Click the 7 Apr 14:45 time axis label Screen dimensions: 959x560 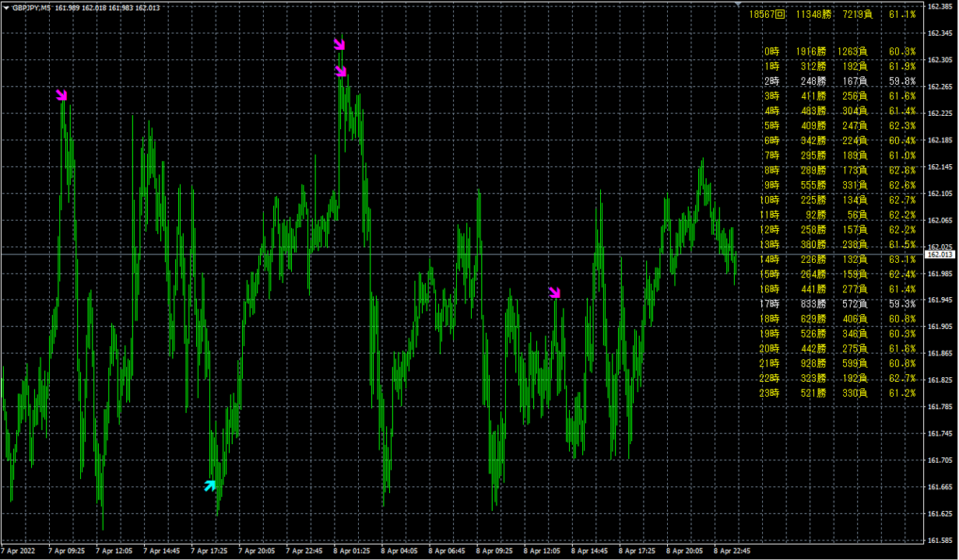click(163, 551)
